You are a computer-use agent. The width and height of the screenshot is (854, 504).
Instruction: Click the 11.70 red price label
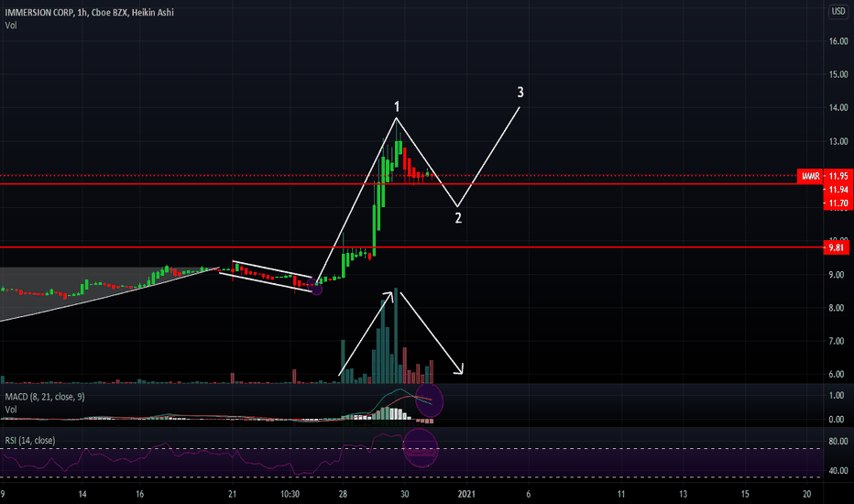[838, 203]
